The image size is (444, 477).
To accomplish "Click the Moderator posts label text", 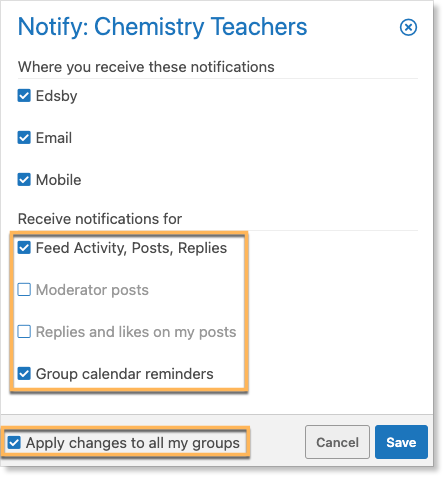I will click(x=92, y=290).
